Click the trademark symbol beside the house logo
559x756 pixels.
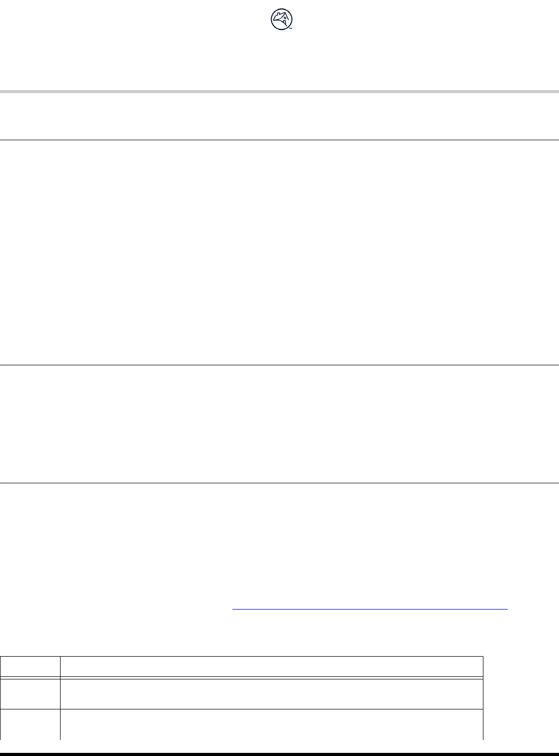(x=291, y=29)
